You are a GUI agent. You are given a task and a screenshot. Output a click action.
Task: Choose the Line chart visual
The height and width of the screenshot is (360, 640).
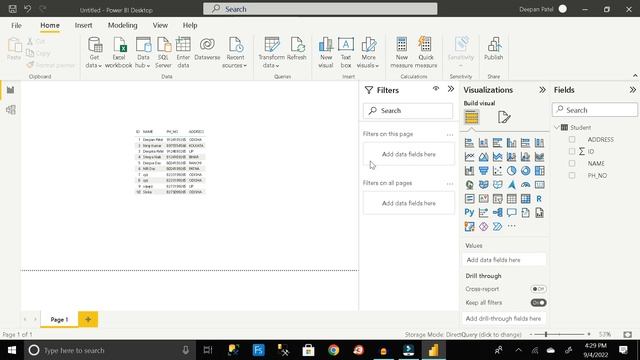(469, 157)
